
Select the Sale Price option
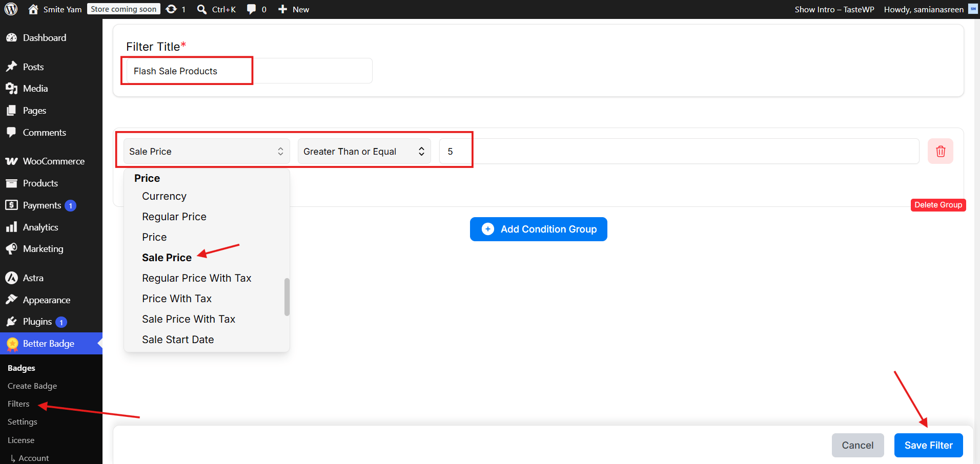(x=167, y=258)
